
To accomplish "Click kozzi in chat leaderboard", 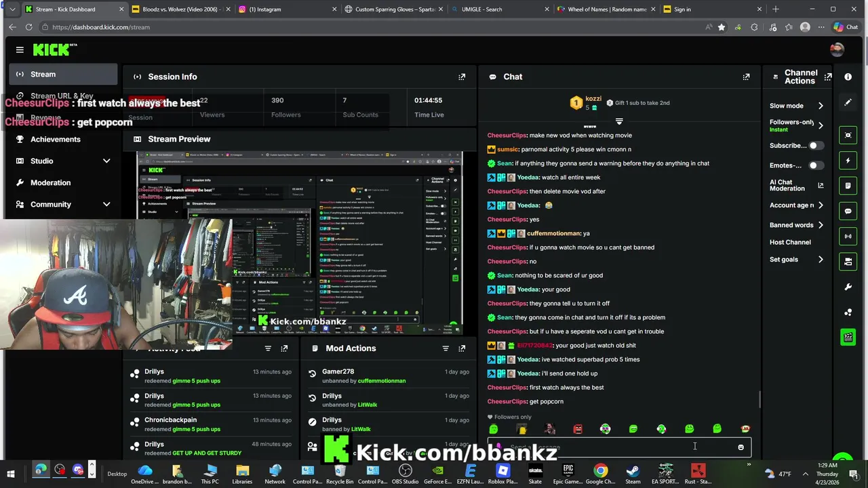I will point(593,99).
